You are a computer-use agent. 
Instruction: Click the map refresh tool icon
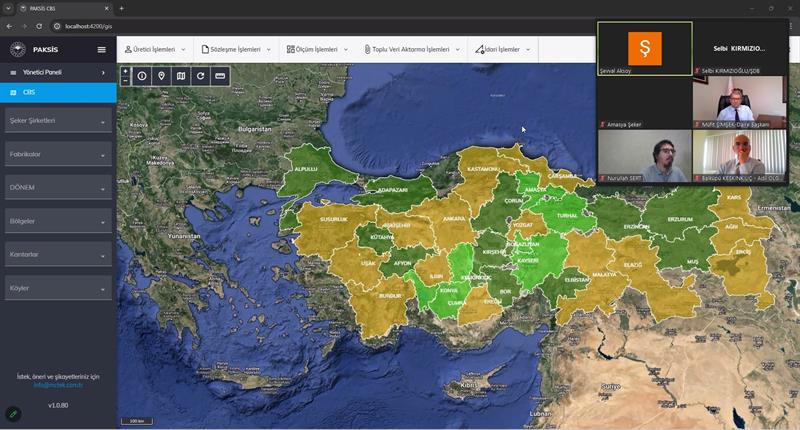click(200, 76)
